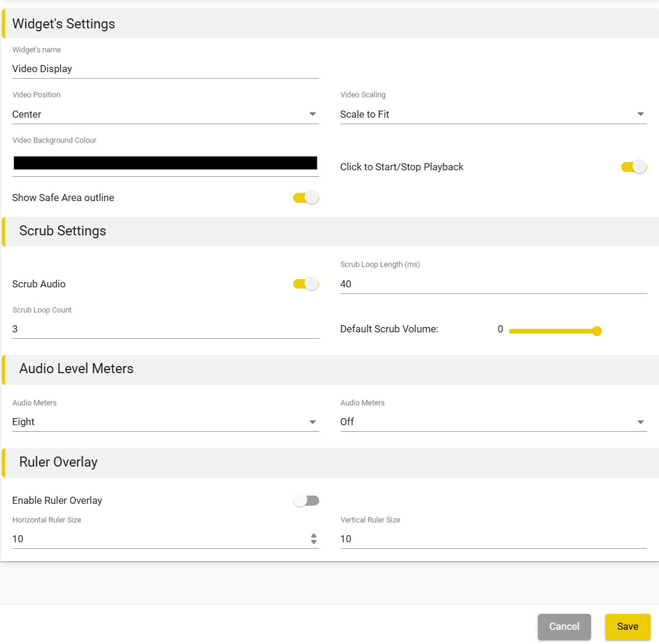Open the Video Position dropdown

click(165, 114)
